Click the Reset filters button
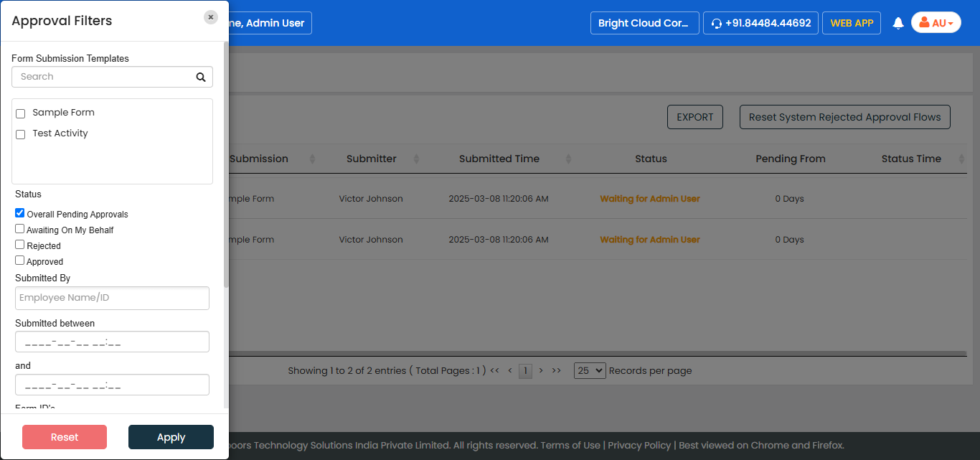 click(x=65, y=437)
